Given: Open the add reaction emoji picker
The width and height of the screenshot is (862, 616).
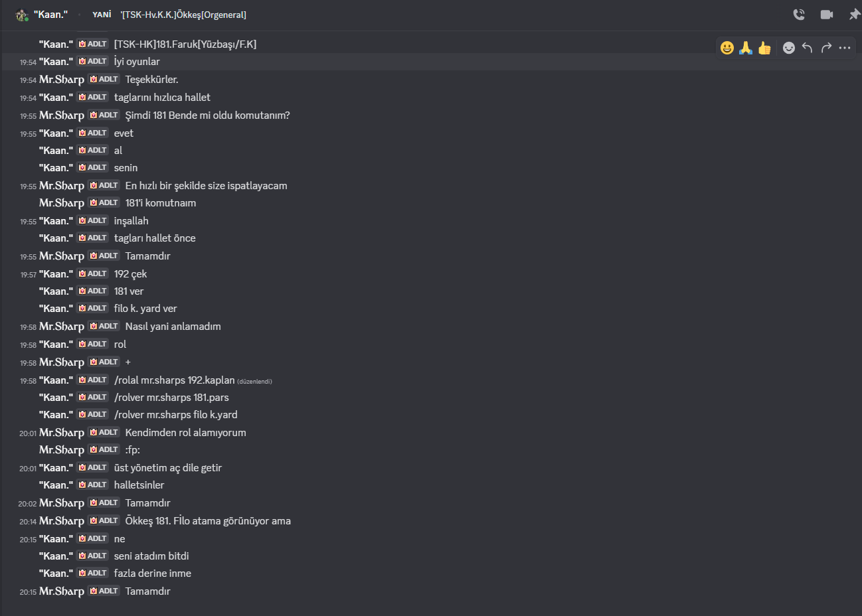Looking at the screenshot, I should [x=789, y=48].
